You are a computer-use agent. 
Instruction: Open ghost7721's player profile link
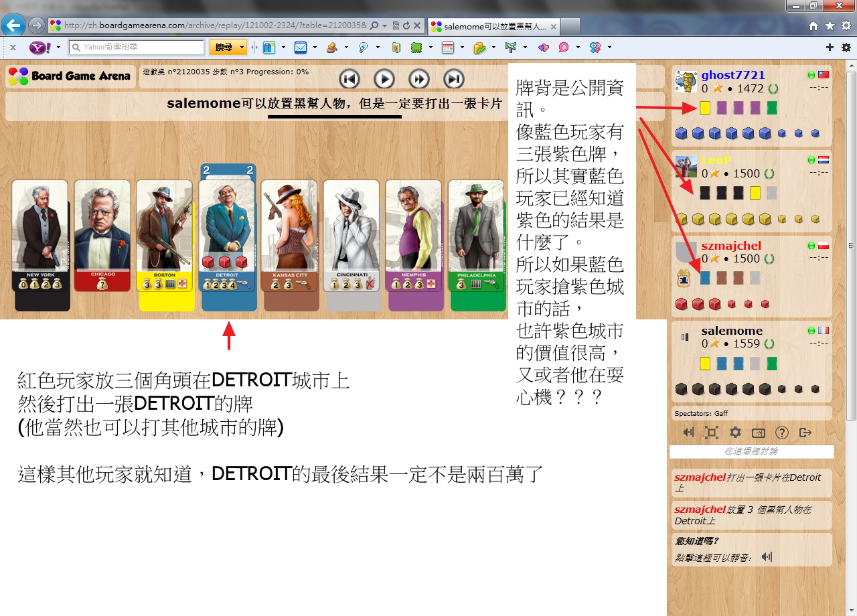[733, 75]
